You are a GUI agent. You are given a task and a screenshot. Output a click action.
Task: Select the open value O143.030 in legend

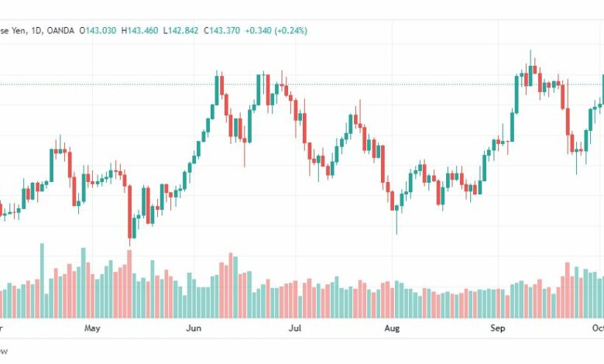[98, 30]
